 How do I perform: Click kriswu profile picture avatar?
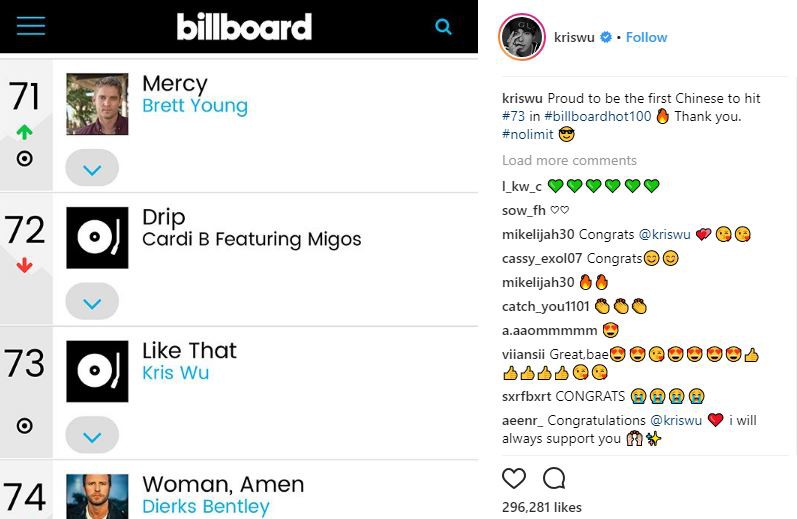[x=522, y=37]
